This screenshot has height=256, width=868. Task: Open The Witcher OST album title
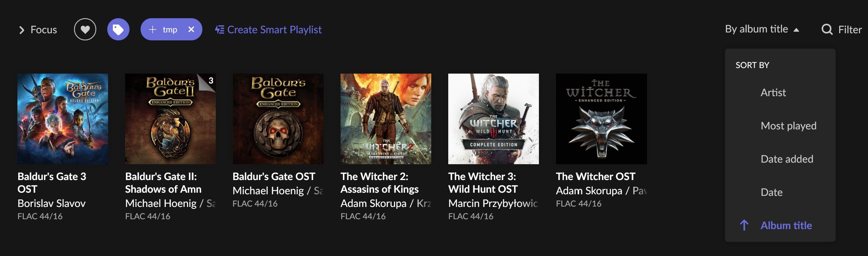[x=596, y=176]
